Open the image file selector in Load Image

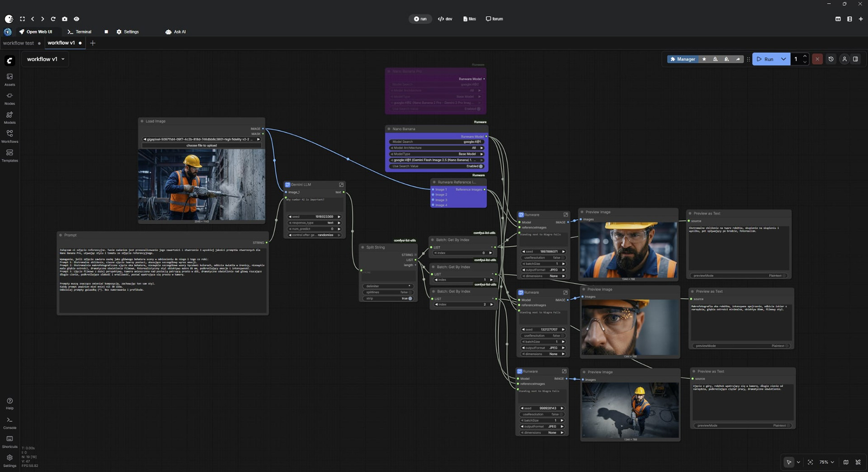202,139
